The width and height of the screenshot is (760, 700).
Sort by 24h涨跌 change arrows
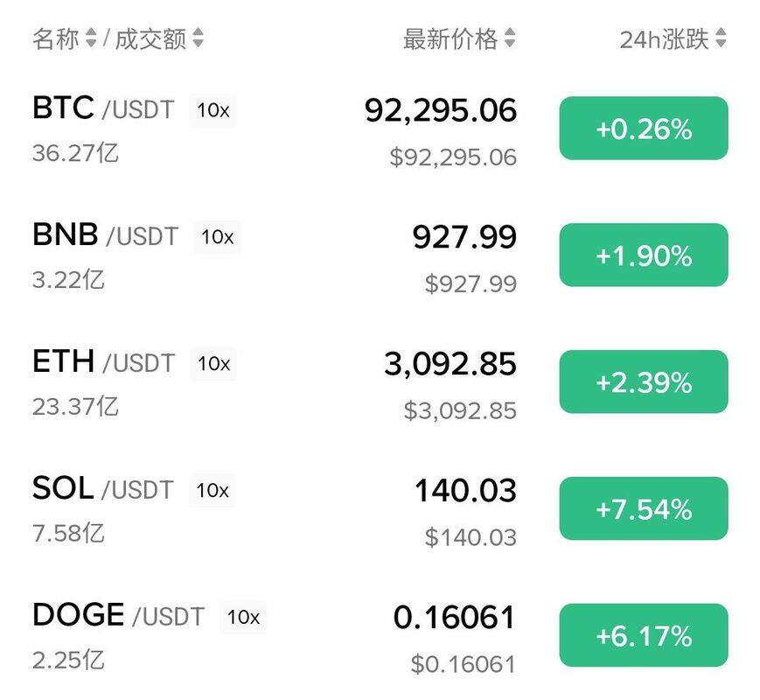click(x=721, y=38)
